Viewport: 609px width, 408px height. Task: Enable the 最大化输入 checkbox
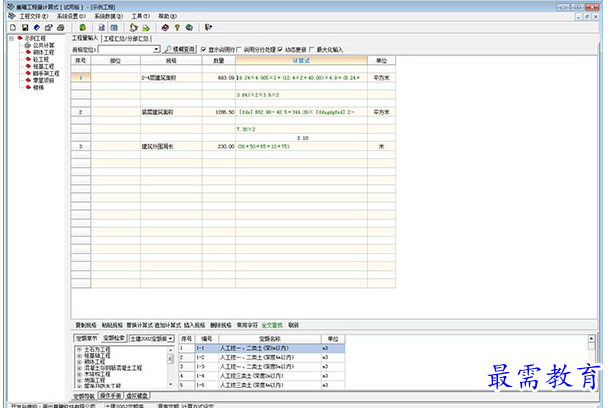[x=311, y=50]
